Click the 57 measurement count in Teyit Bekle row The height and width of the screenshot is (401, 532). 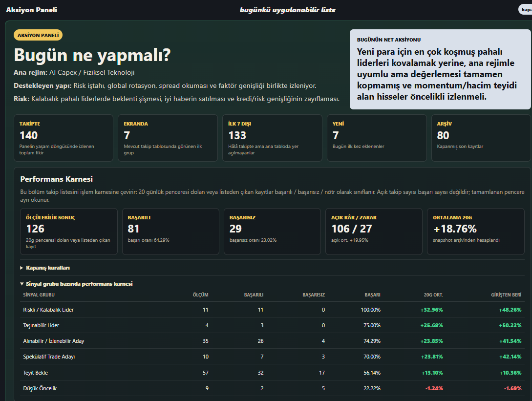pyautogui.click(x=206, y=373)
